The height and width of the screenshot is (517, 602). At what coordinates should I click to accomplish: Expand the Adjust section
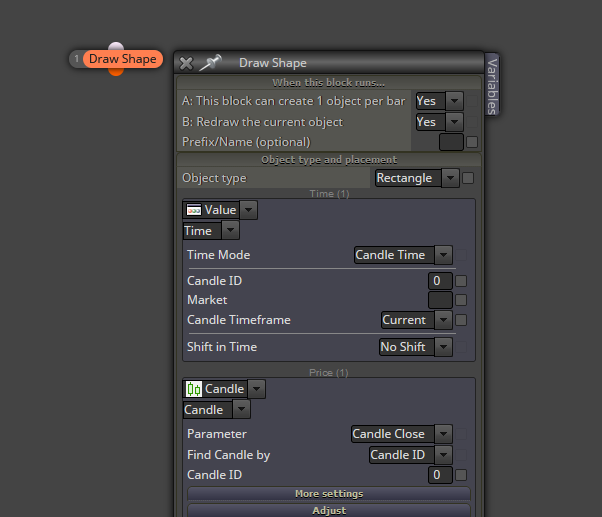329,511
